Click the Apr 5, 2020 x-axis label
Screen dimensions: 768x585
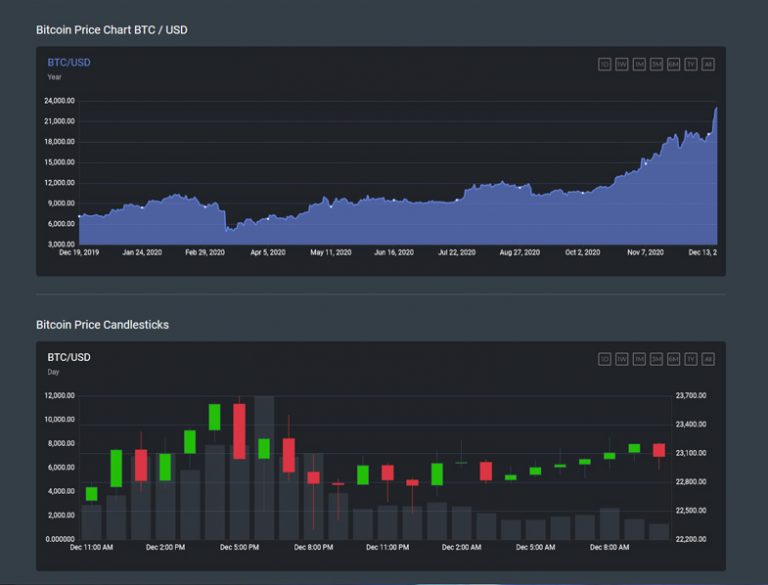(268, 252)
